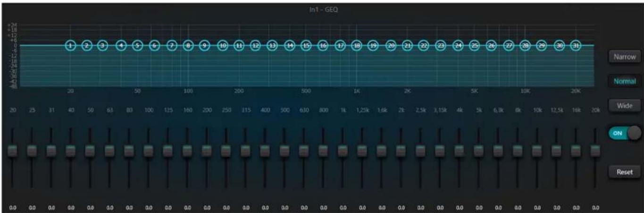This screenshot has width=644, height=213.
Task: Select EQ curve node 18
Action: pyautogui.click(x=357, y=46)
